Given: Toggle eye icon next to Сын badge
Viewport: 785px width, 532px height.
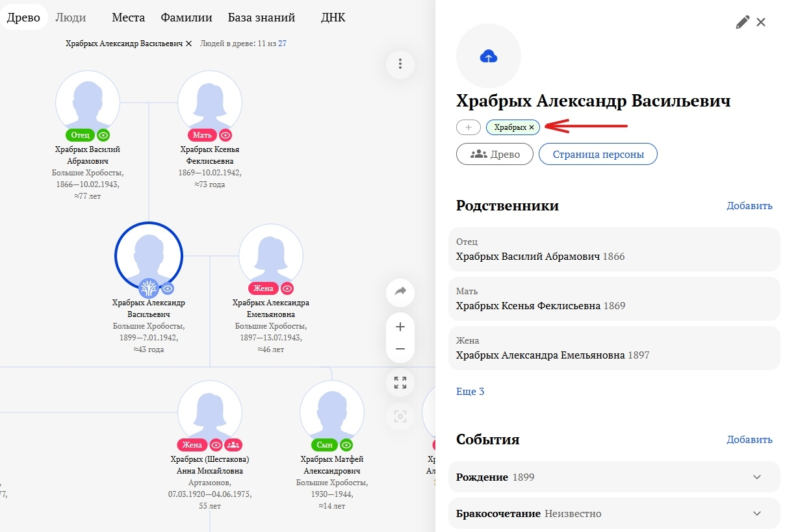Looking at the screenshot, I should pyautogui.click(x=347, y=445).
